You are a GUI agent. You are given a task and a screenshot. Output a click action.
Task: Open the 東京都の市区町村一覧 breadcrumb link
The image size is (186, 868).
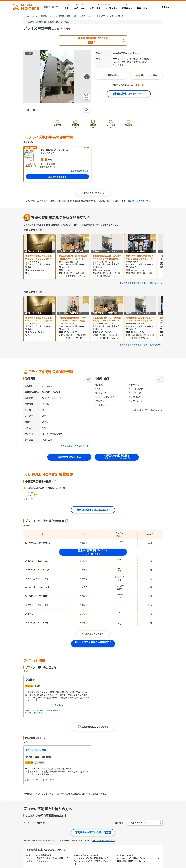(67, 16)
